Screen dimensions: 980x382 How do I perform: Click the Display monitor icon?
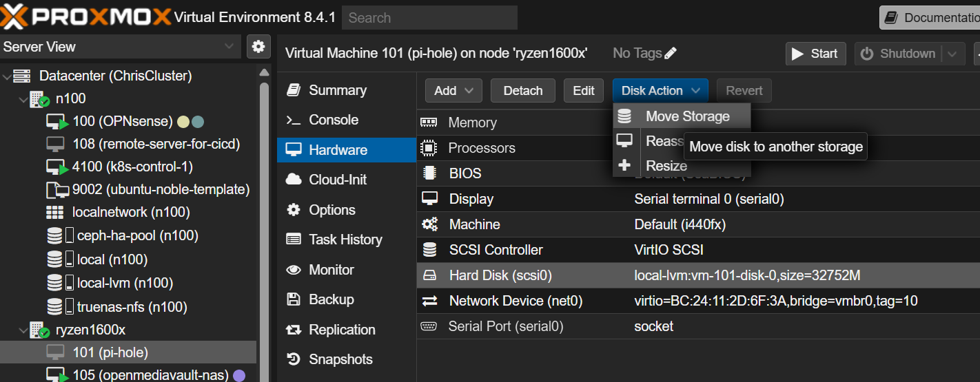click(429, 199)
